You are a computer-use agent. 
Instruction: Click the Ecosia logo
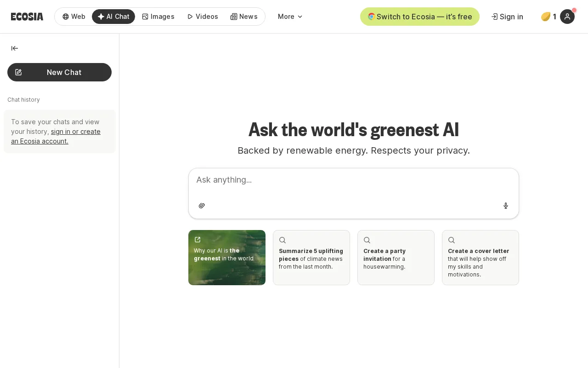pyautogui.click(x=27, y=17)
